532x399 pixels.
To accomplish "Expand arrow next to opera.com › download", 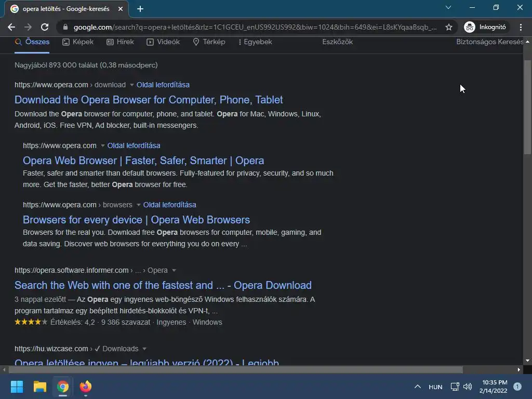I will [x=131, y=85].
